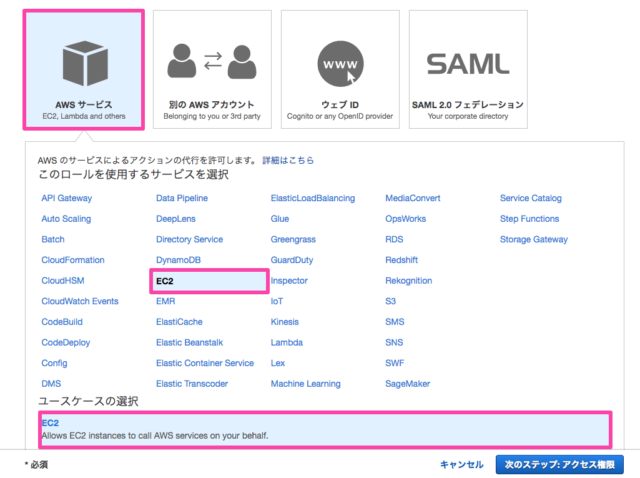The width and height of the screenshot is (640, 478).
Task: Click the S3 service link
Action: point(391,301)
